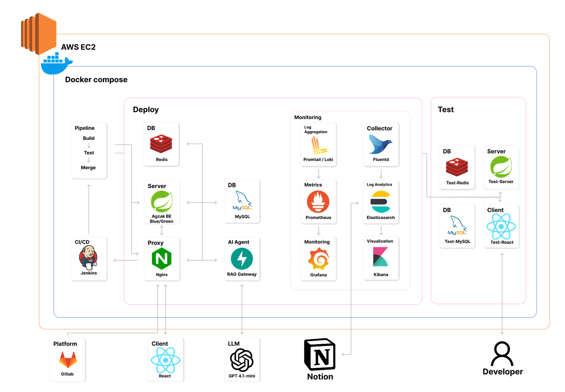The width and height of the screenshot is (565, 392).
Task: Click the Gitlab fox icon
Action: coord(68,360)
